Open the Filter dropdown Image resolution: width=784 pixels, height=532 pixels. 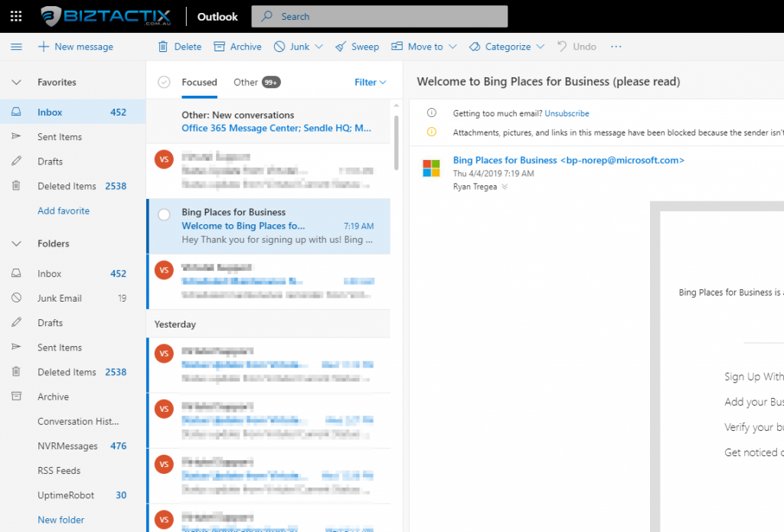(x=370, y=82)
